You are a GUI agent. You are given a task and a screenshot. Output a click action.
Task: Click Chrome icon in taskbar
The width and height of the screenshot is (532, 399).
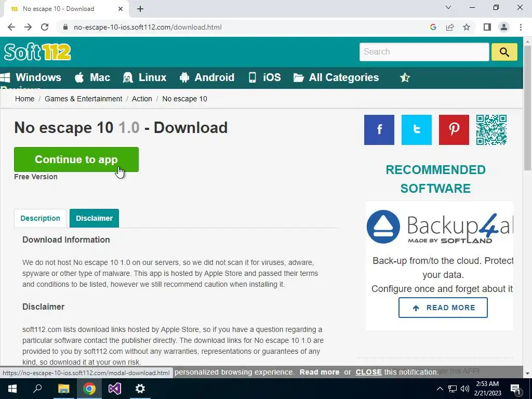89,389
